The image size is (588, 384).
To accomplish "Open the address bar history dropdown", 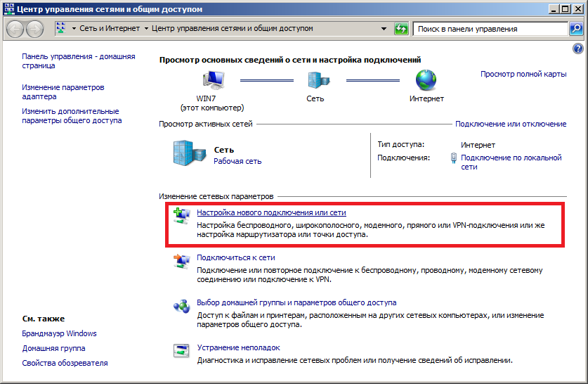I will [384, 29].
